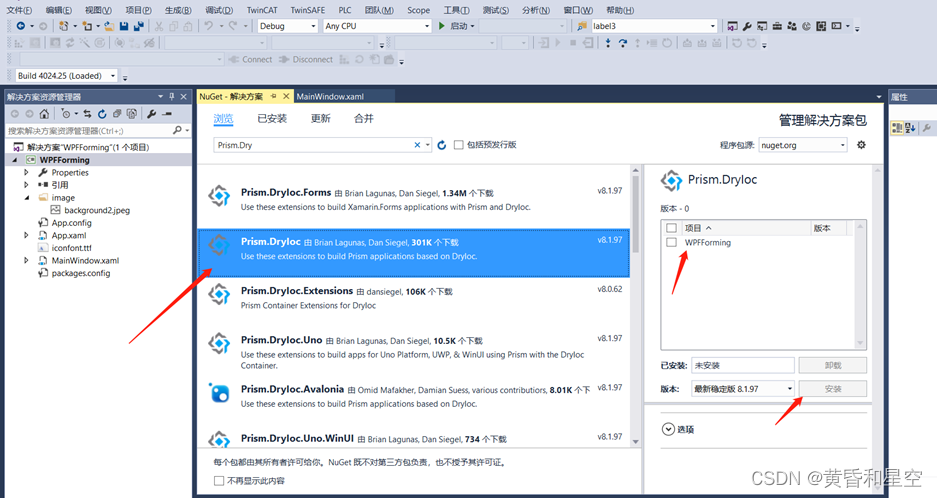Click Sync with Active Document icon
The image size is (937, 498).
tap(87, 114)
